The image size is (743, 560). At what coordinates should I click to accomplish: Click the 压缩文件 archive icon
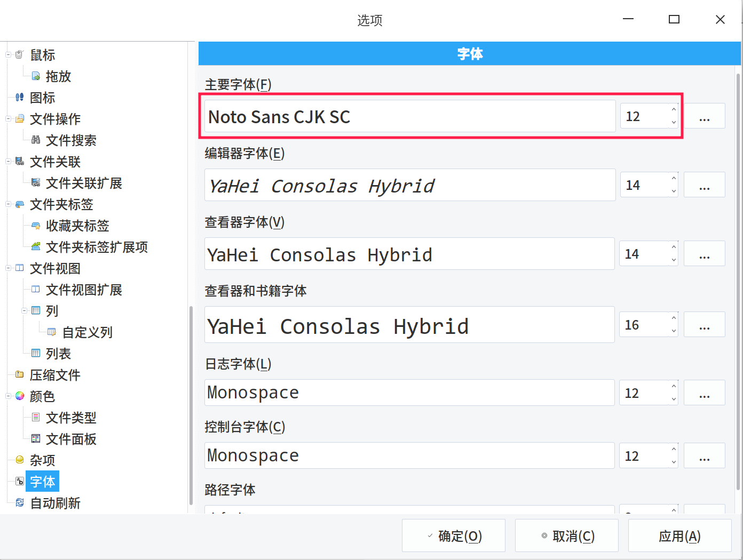pos(20,375)
